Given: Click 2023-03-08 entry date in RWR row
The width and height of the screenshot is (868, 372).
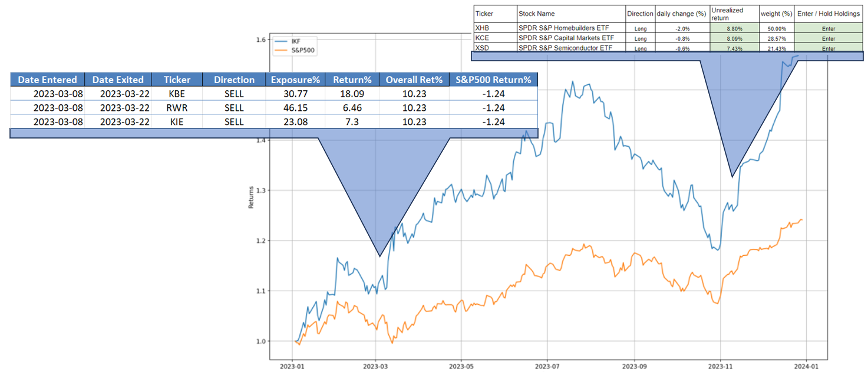Looking at the screenshot, I should [x=58, y=107].
